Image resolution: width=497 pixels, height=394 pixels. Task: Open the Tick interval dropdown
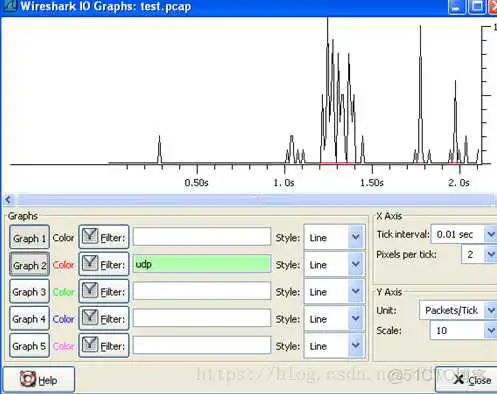click(464, 234)
